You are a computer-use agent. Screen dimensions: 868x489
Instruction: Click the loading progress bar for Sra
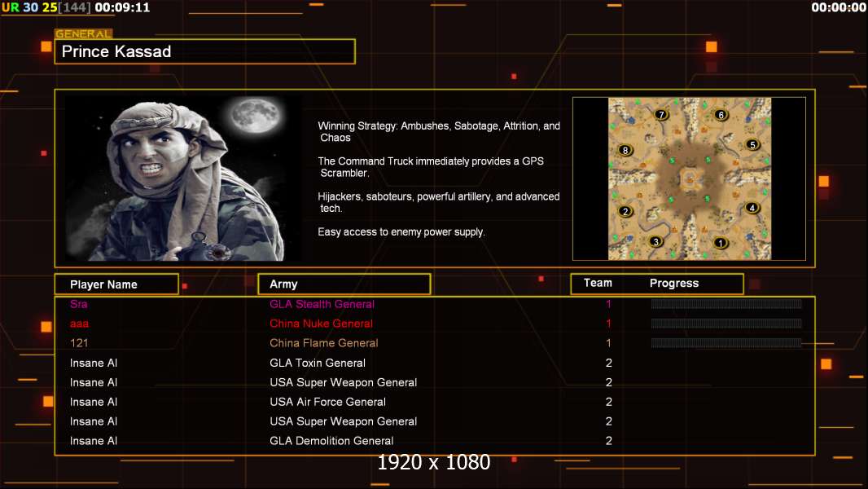pos(726,303)
